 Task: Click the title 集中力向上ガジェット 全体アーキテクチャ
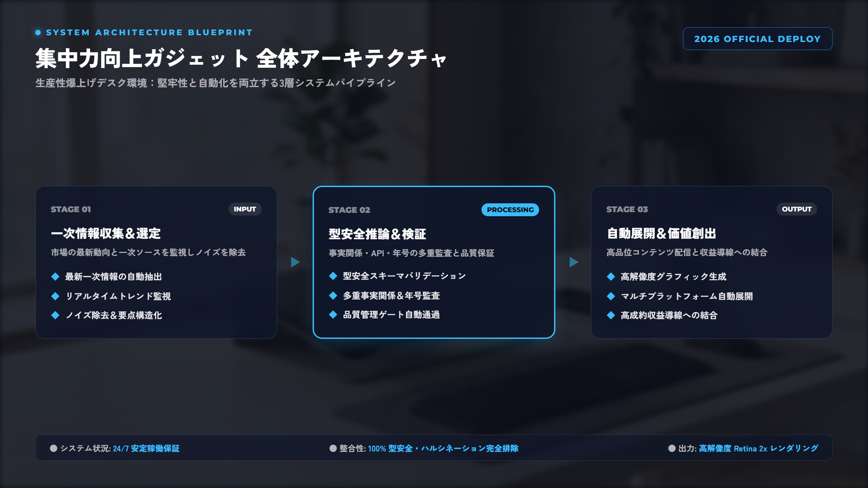tap(241, 58)
